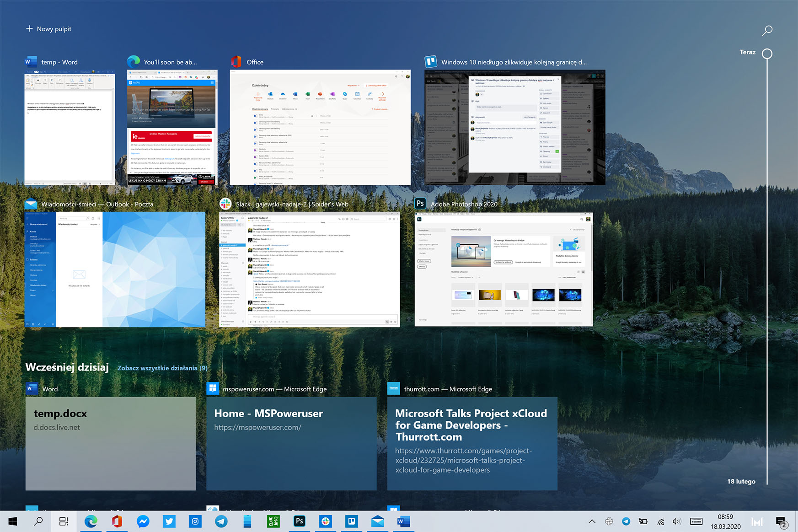Screen dimensions: 798x532
Task: Open the temp.docx activity card
Action: click(x=111, y=443)
